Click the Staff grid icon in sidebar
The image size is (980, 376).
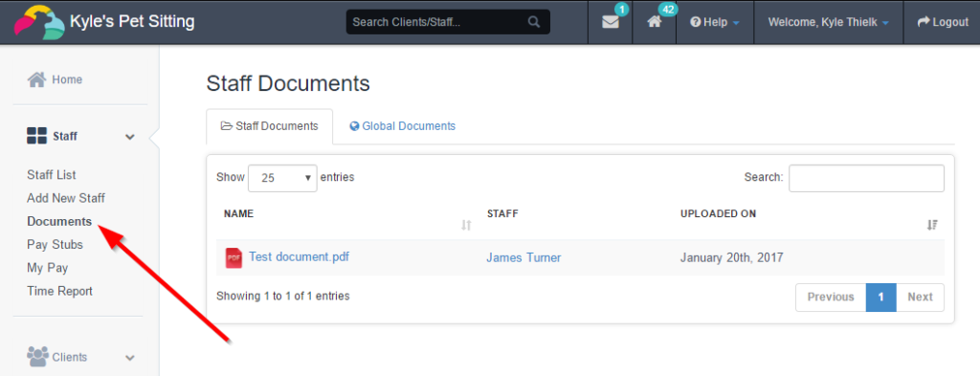click(37, 136)
